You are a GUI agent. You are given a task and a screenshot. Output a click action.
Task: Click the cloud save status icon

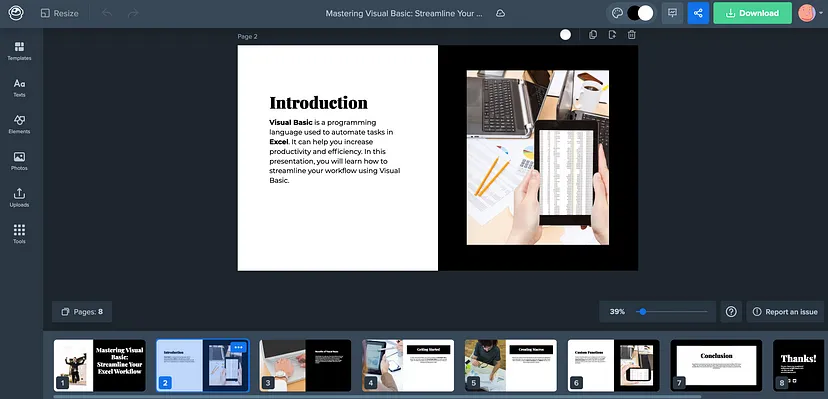click(501, 13)
